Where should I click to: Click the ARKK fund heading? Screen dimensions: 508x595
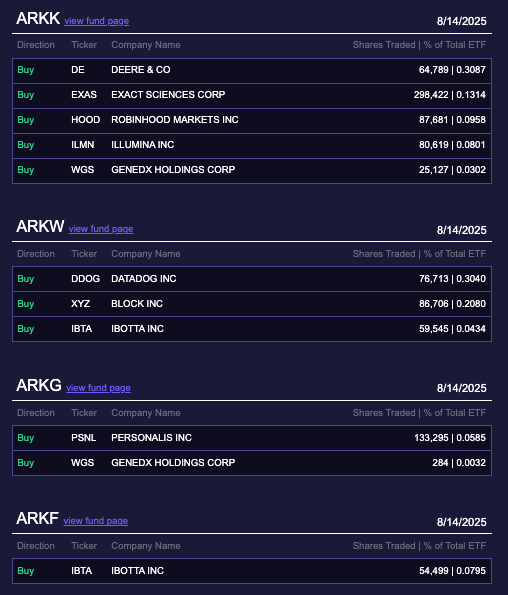pyautogui.click(x=38, y=18)
